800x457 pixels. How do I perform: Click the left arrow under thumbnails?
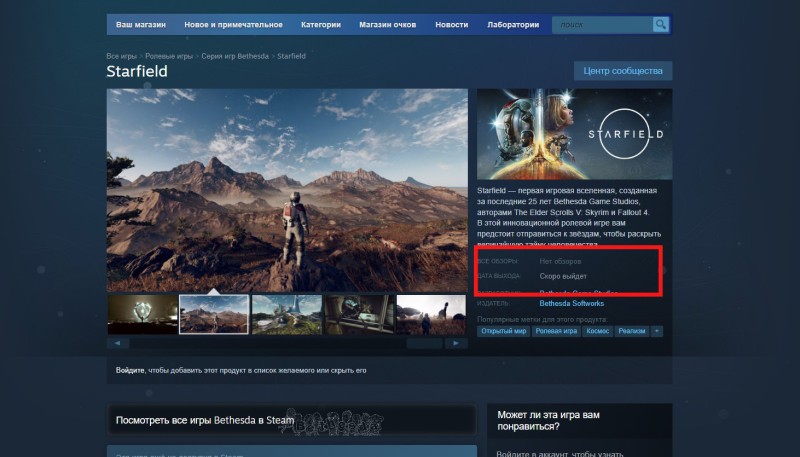point(118,343)
